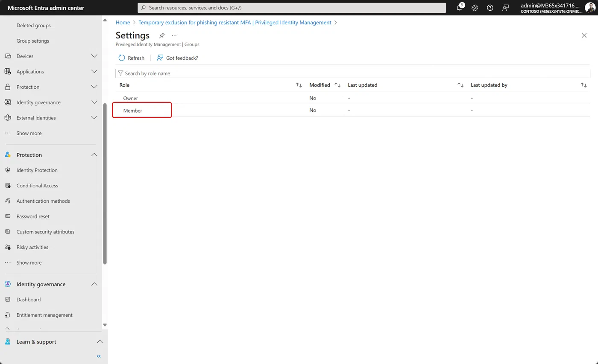Focus the Search by role name field
The image size is (598, 364).
pos(353,73)
